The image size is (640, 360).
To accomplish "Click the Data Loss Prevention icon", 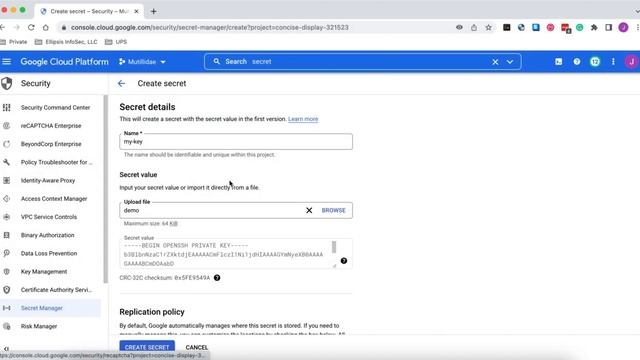I will [x=7, y=253].
